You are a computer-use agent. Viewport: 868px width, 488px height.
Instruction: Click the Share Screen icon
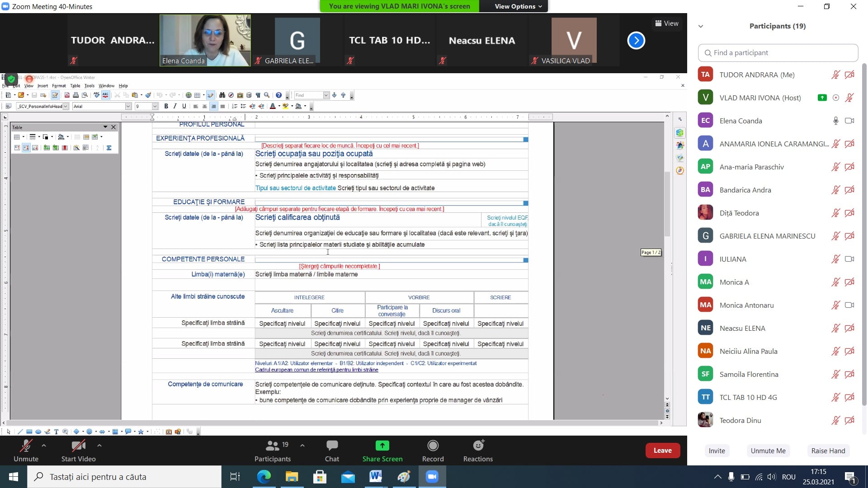tap(382, 446)
